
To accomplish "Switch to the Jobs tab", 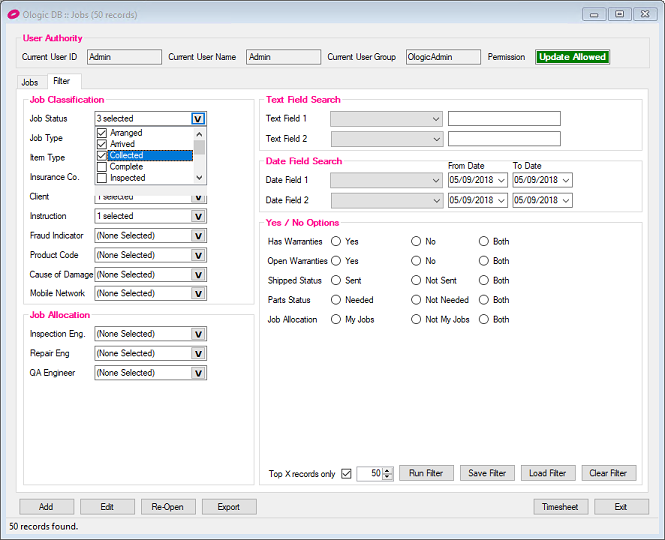I will point(30,82).
